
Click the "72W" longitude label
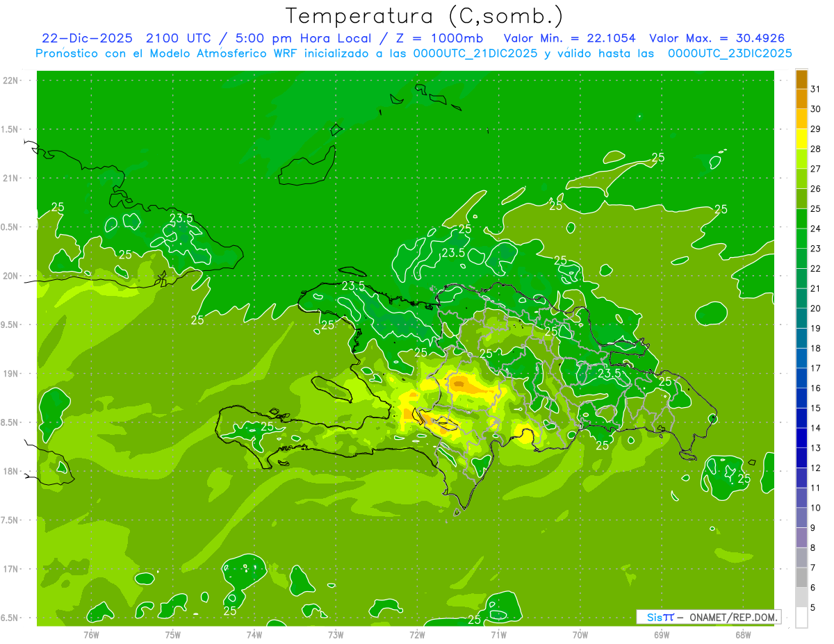(417, 634)
